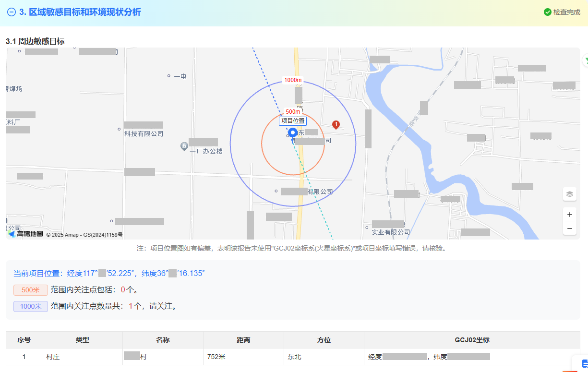Click the blue project location pin
Viewport: 588px width, 372px height.
[292, 133]
